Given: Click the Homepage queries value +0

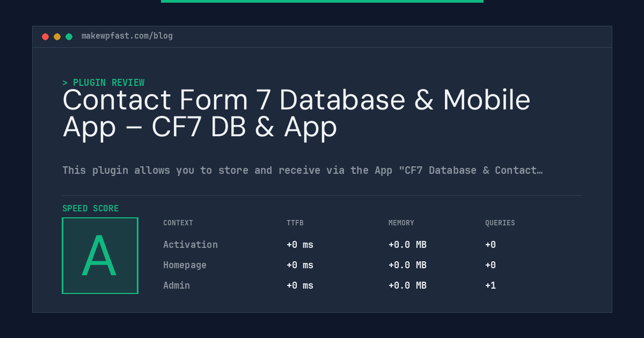Looking at the screenshot, I should (491, 265).
